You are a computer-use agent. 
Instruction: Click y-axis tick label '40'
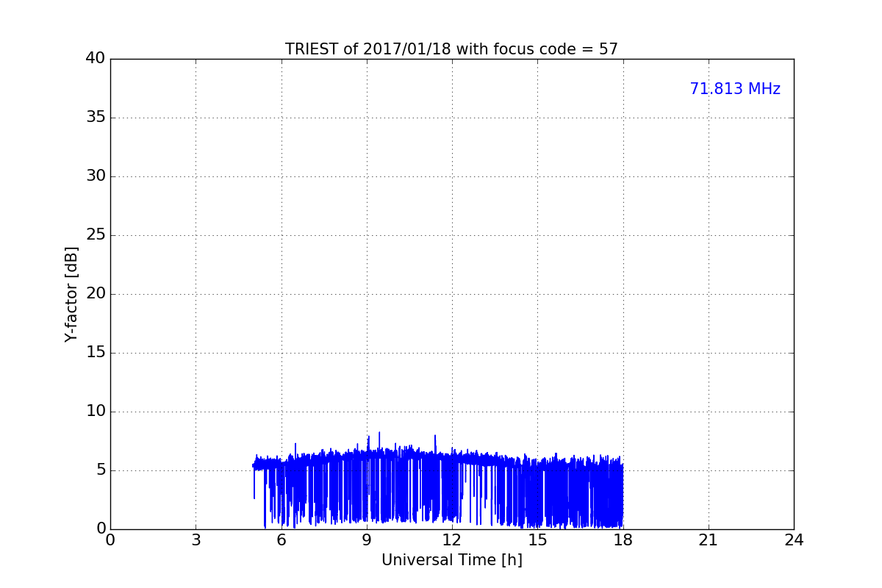tap(96, 59)
